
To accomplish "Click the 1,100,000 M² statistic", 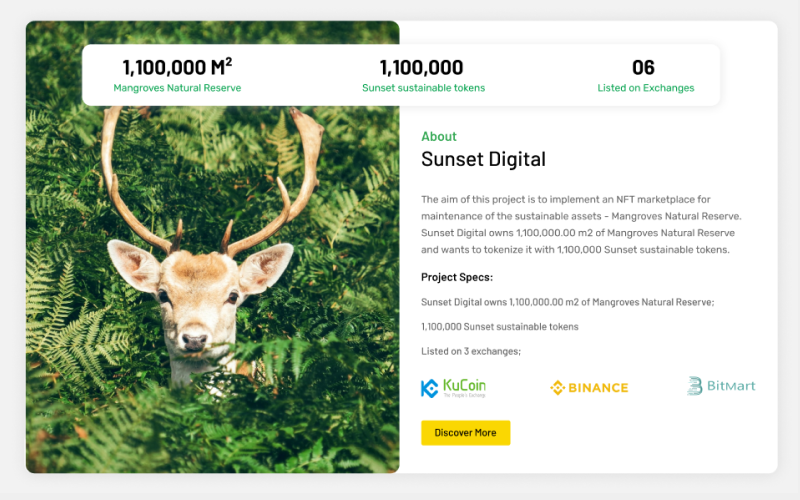I will pyautogui.click(x=177, y=68).
